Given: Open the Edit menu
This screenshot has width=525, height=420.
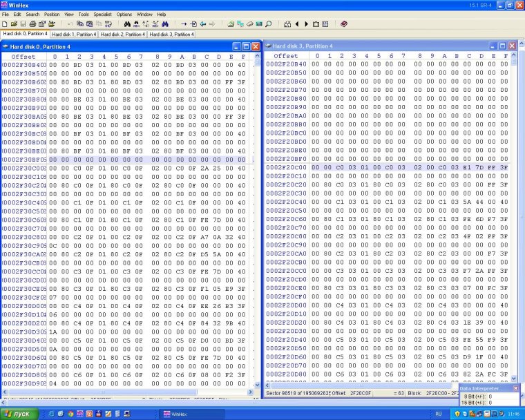Looking at the screenshot, I should [x=17, y=15].
